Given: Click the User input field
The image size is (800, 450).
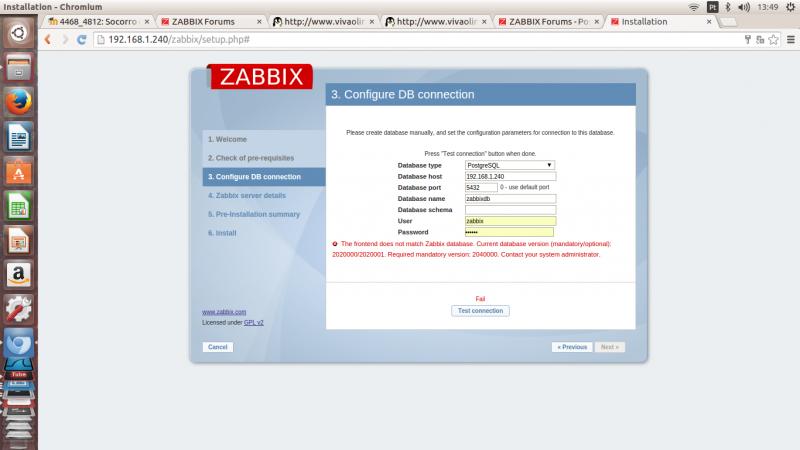Looking at the screenshot, I should tap(510, 221).
